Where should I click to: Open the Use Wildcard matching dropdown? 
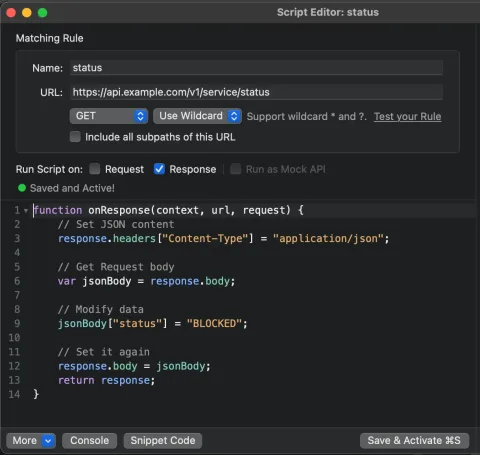point(197,116)
